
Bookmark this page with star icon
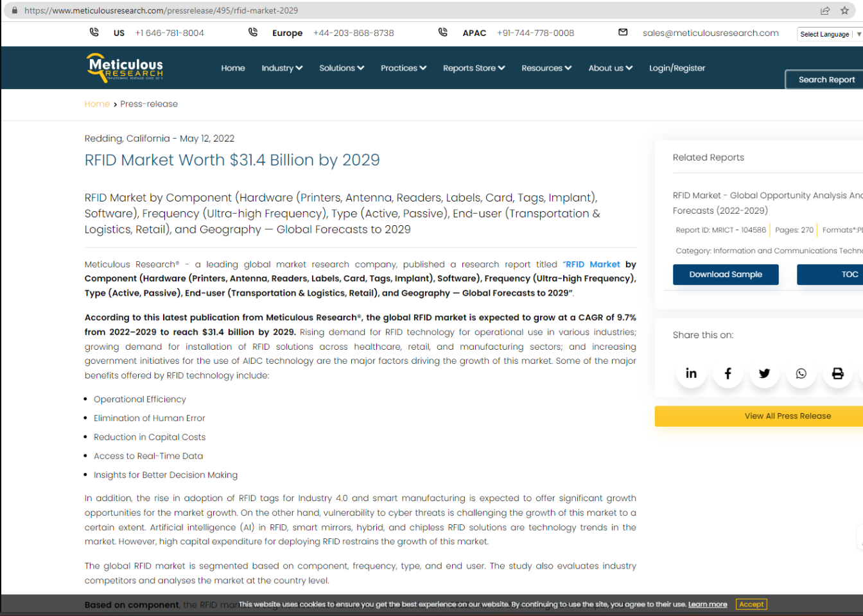point(844,10)
